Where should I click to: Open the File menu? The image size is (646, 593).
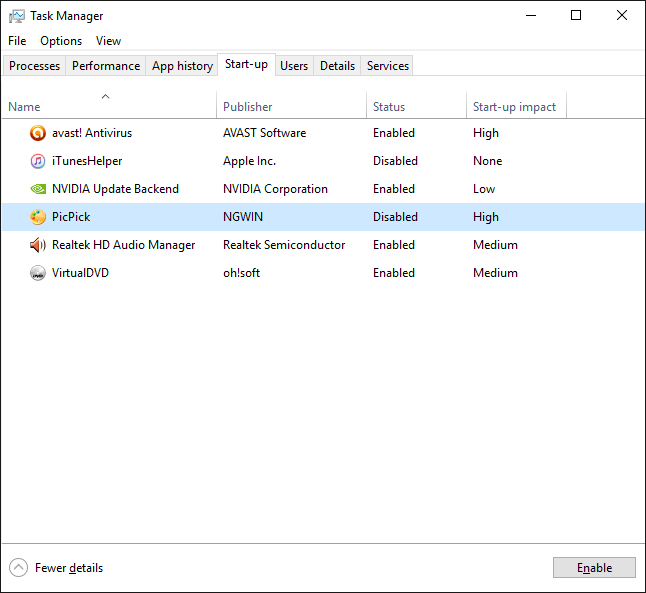tap(17, 41)
